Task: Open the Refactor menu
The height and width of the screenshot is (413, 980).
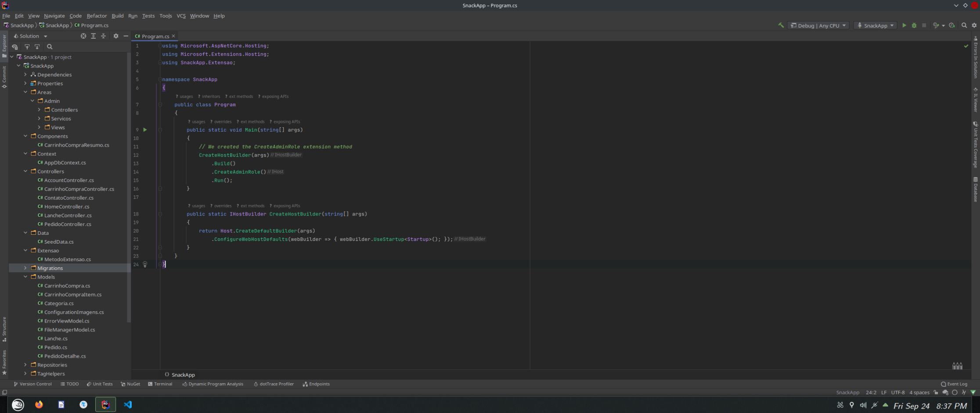Action: (x=97, y=16)
